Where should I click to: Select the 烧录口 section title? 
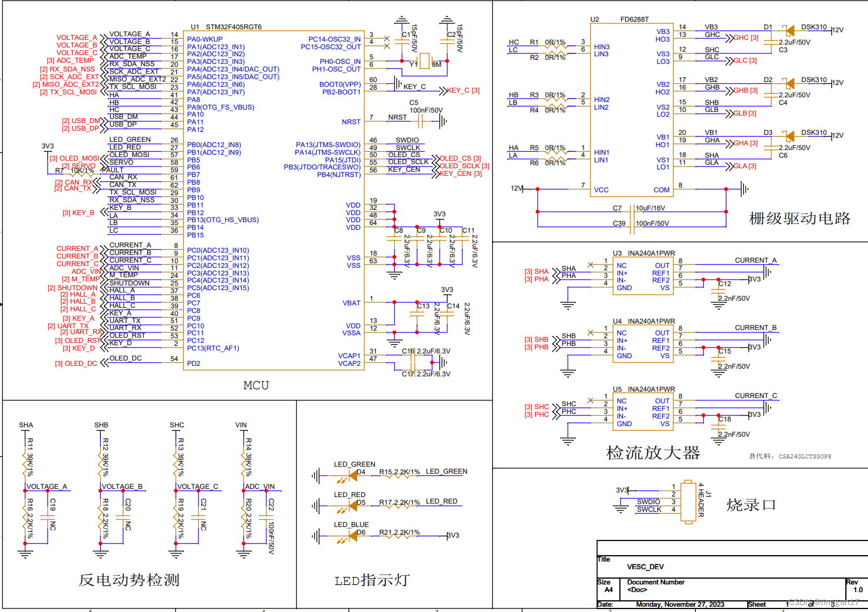click(751, 505)
